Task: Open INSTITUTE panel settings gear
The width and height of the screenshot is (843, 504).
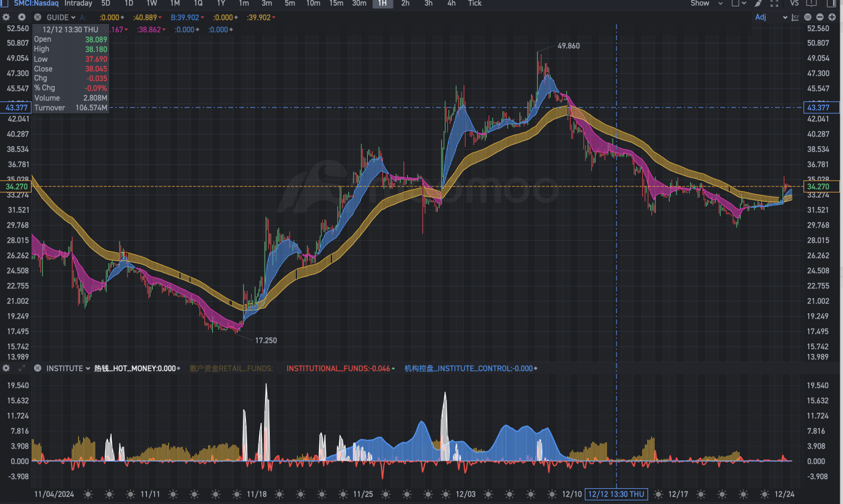Action: point(6,368)
